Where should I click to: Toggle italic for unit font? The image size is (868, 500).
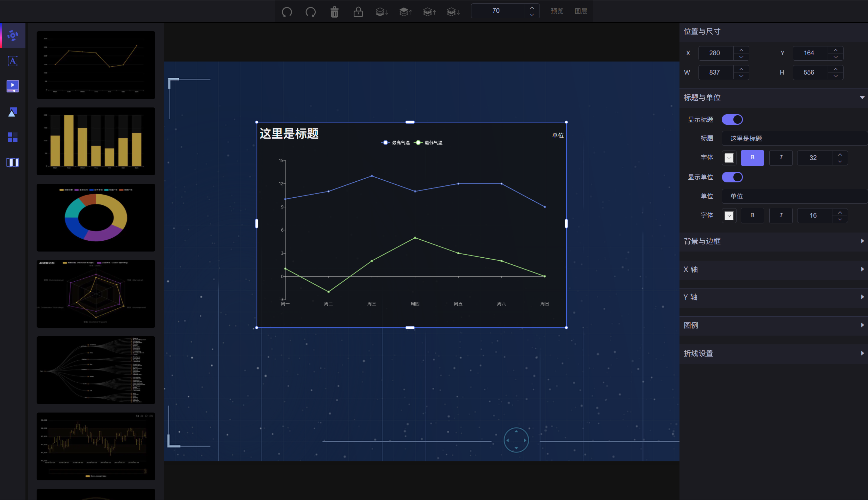pyautogui.click(x=781, y=215)
